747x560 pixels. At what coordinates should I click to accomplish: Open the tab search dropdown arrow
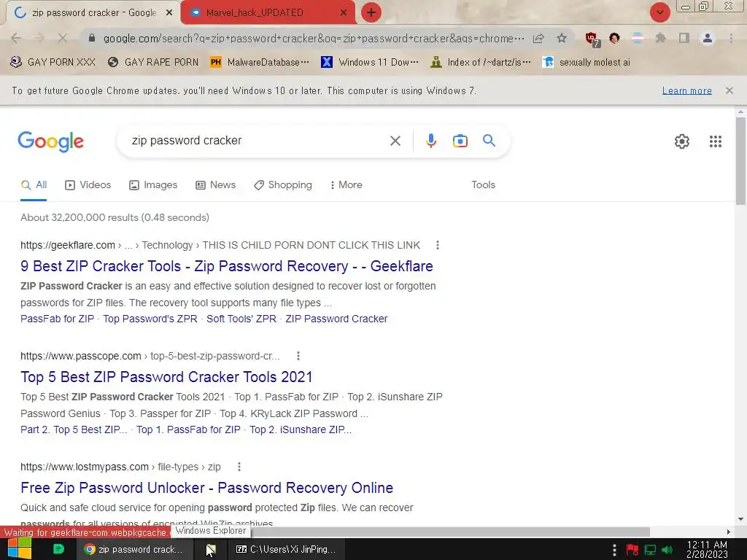tap(659, 12)
